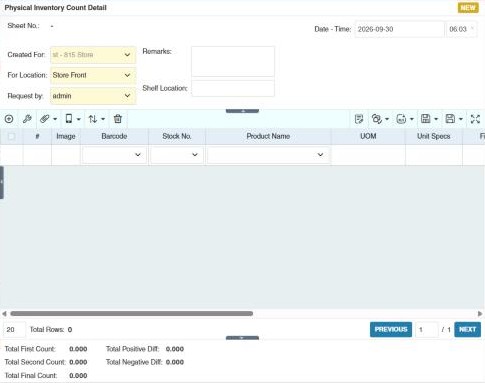Go to the NEXT page
This screenshot has width=485, height=383.
coord(467,330)
